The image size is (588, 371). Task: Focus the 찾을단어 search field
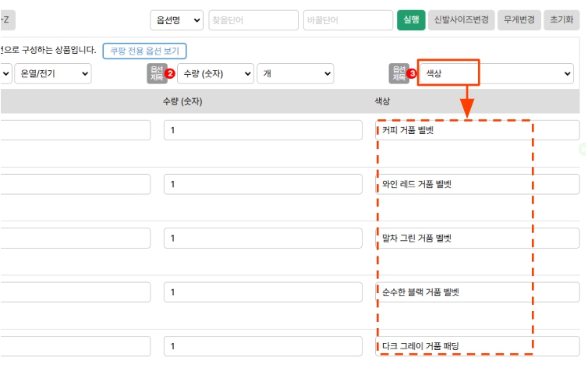[253, 20]
